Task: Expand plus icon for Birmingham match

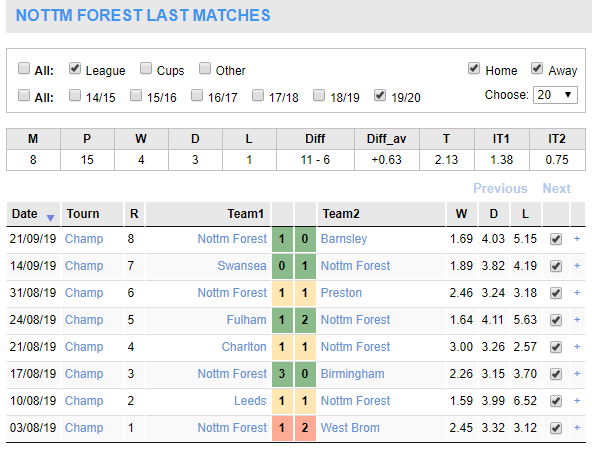Action: 577,374
